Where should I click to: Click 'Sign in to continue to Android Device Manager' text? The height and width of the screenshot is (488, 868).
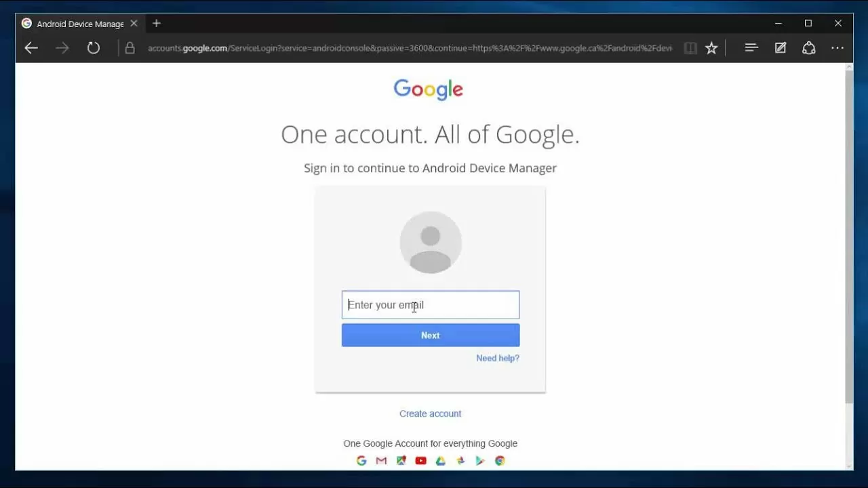pyautogui.click(x=430, y=168)
